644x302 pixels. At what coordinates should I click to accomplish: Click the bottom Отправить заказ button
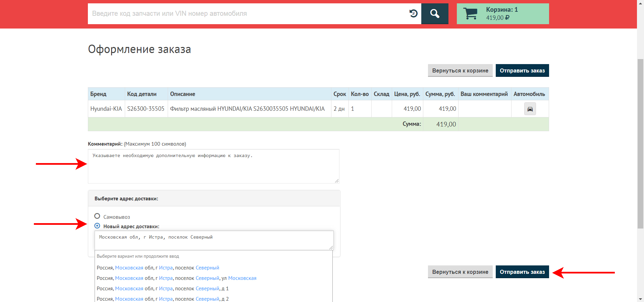[x=522, y=272]
